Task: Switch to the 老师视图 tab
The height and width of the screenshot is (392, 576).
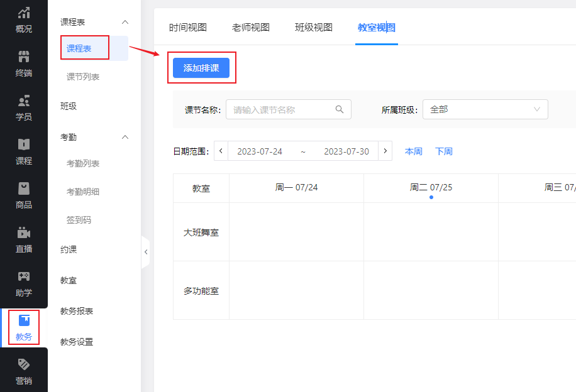Action: (x=250, y=28)
